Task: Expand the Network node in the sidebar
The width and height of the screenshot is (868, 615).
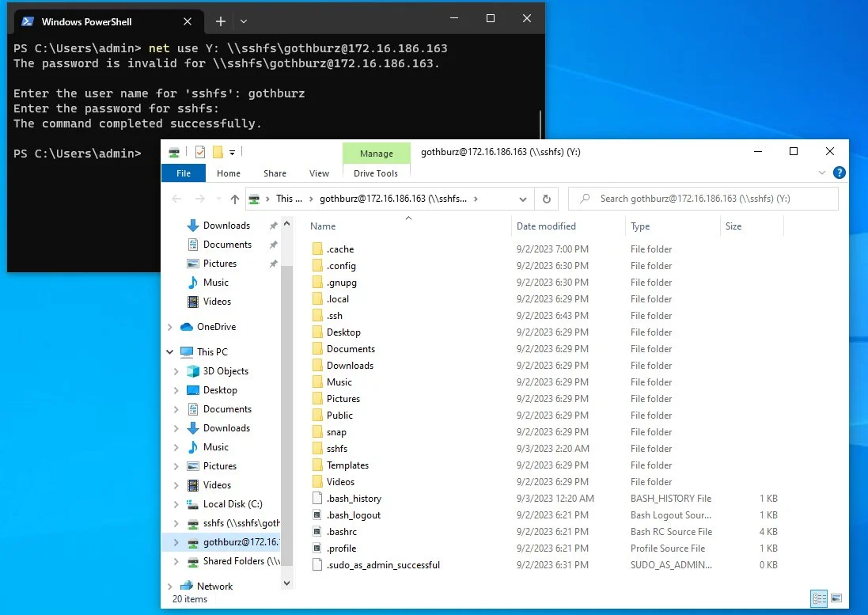Action: pos(169,586)
